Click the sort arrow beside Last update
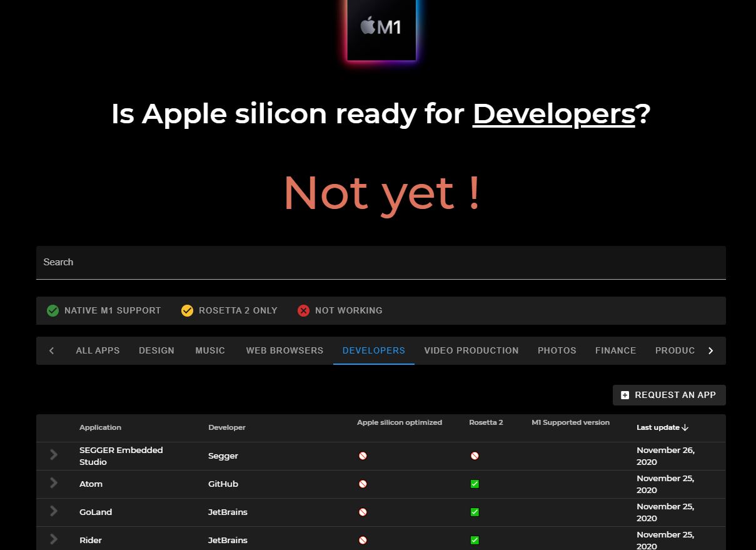 pos(685,427)
